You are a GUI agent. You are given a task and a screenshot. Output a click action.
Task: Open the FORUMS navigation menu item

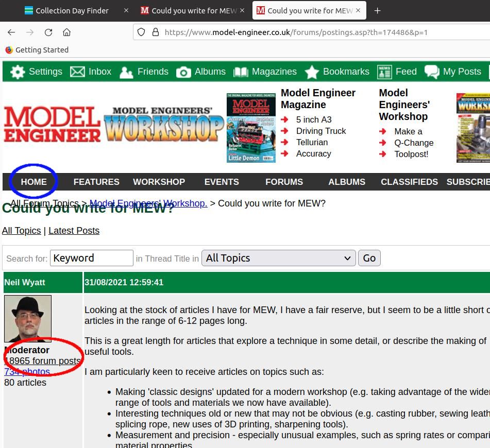pos(284,182)
